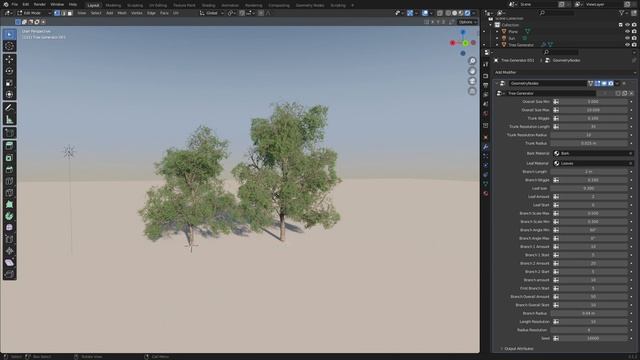This screenshot has width=640, height=360.
Task: Choose the Transform tool
Action: click(9, 95)
